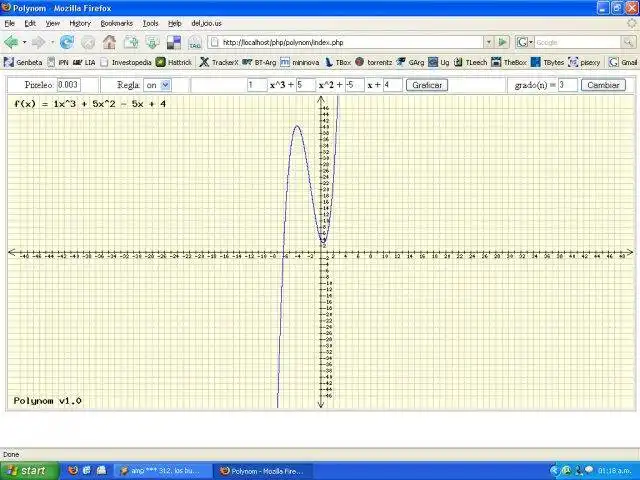The image size is (640, 480).
Task: Switch to the amp taskbar window
Action: [164, 471]
